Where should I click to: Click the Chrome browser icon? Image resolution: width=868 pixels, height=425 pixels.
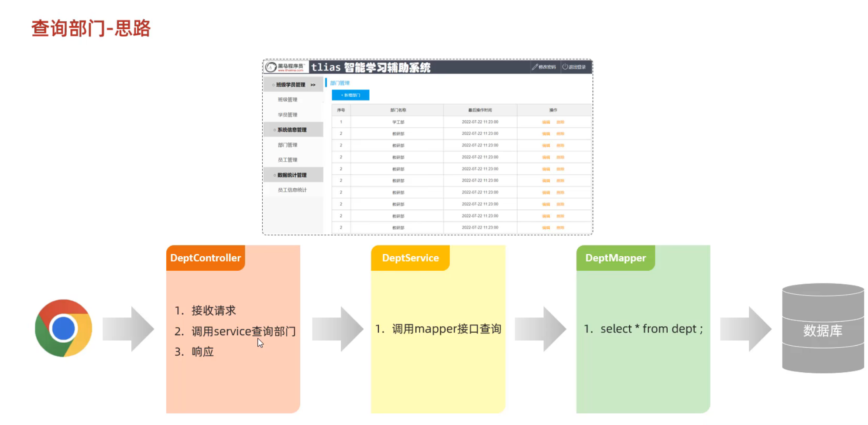(64, 328)
